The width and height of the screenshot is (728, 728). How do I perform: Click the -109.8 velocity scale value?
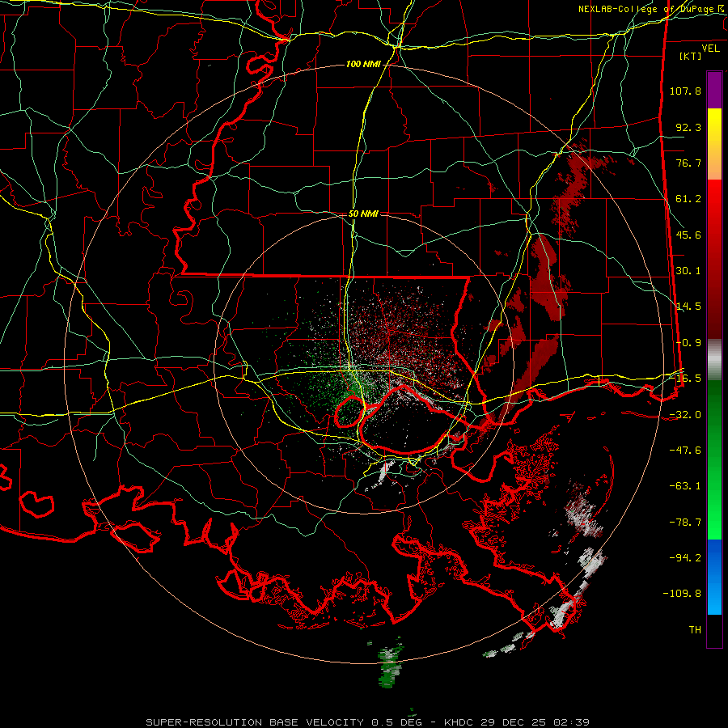[x=682, y=594]
